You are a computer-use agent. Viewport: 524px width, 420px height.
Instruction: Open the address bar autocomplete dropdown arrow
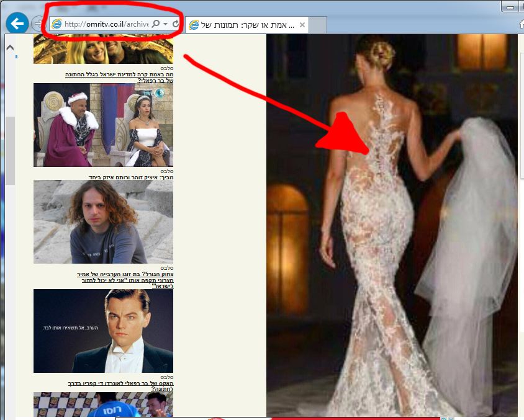pyautogui.click(x=165, y=24)
